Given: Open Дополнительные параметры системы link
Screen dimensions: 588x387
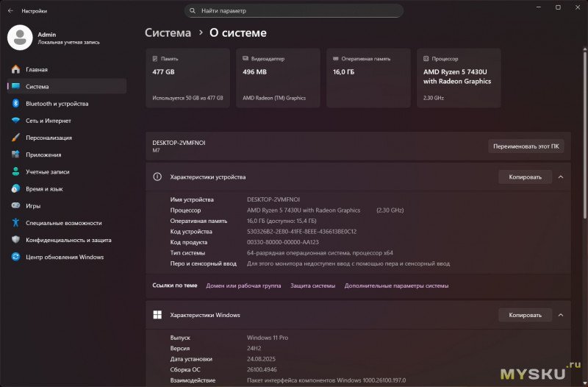Looking at the screenshot, I should pyautogui.click(x=396, y=285).
